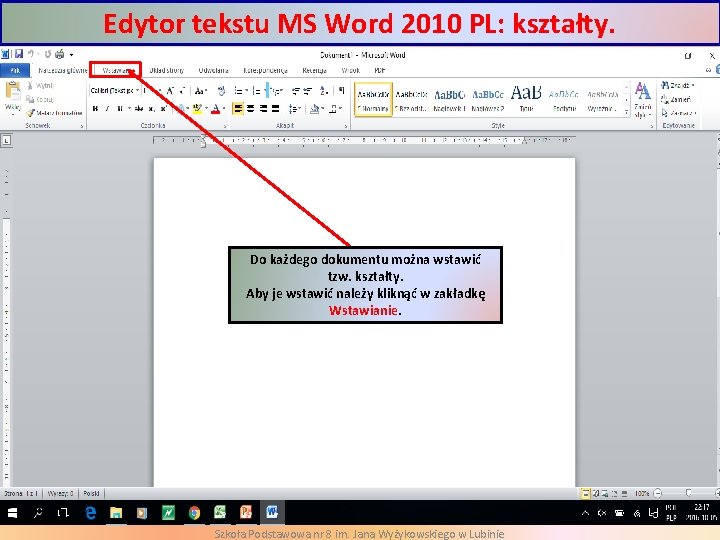720x540 pixels.
Task: Open File Explorer from the taskbar
Action: point(116,512)
